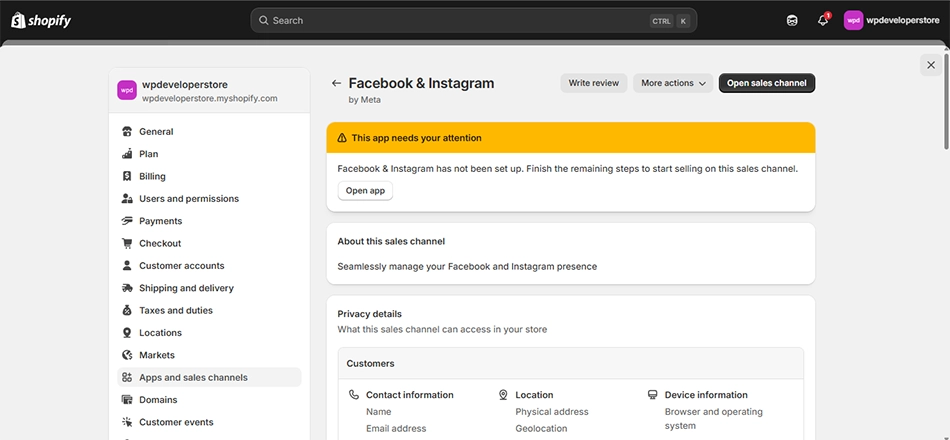This screenshot has height=440, width=950.
Task: Select Customer accounts in the sidebar
Action: coord(209,265)
